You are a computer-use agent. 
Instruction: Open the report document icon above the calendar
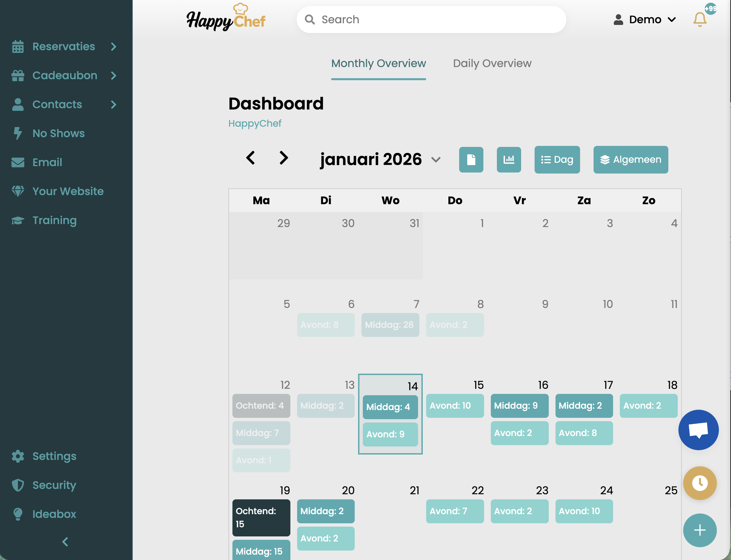pyautogui.click(x=471, y=160)
